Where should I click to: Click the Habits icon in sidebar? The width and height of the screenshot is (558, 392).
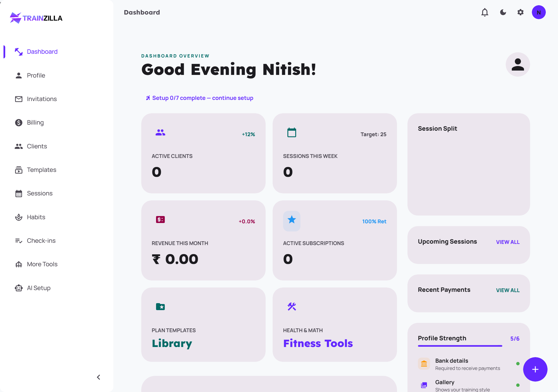click(x=19, y=217)
